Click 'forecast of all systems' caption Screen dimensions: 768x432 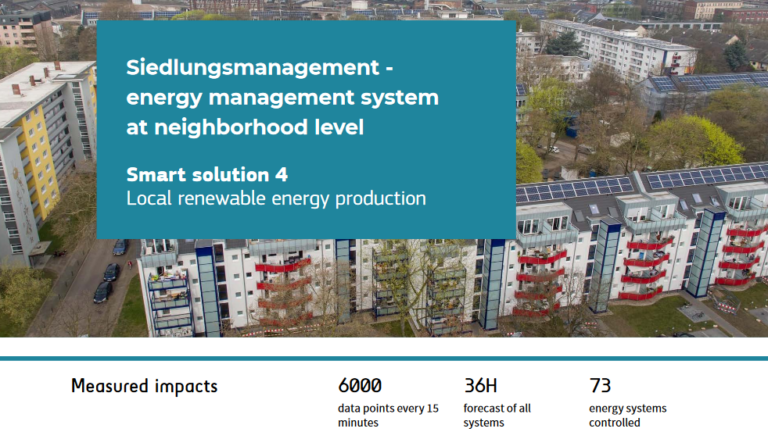pyautogui.click(x=497, y=415)
